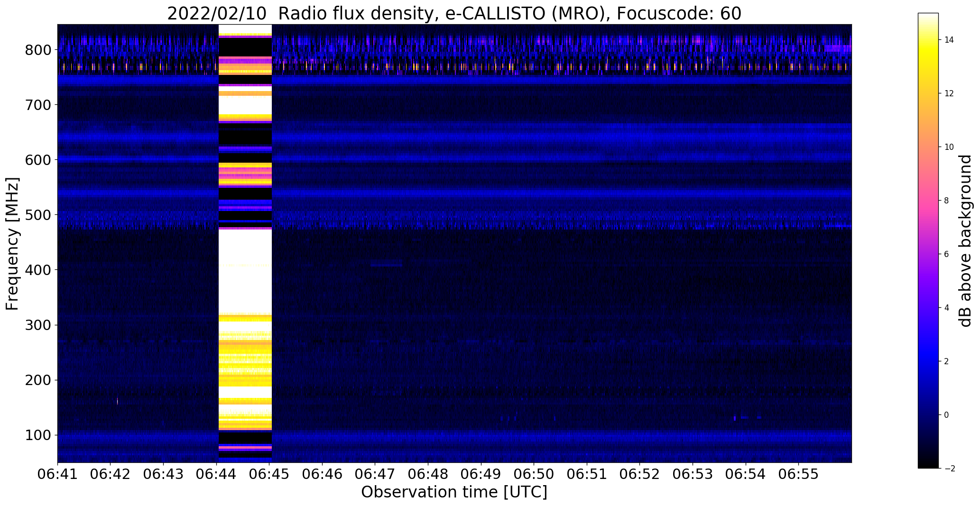Click the Frequency [MHz] axis label

coord(12,244)
